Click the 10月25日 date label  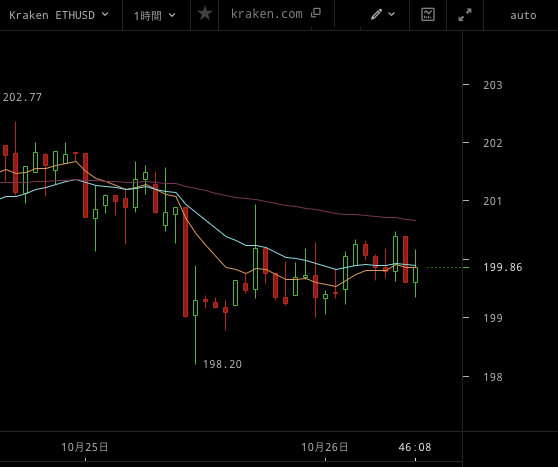[x=85, y=447]
